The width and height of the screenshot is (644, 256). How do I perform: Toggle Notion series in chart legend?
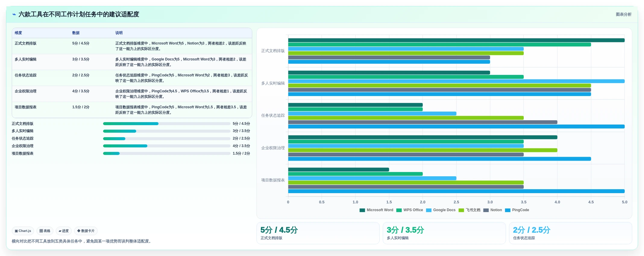[493, 210]
